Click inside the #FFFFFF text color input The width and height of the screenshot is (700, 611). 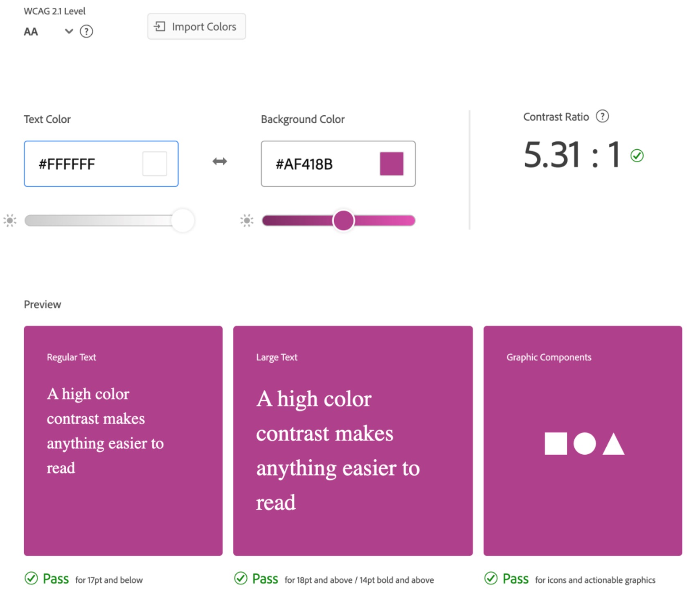click(x=82, y=164)
